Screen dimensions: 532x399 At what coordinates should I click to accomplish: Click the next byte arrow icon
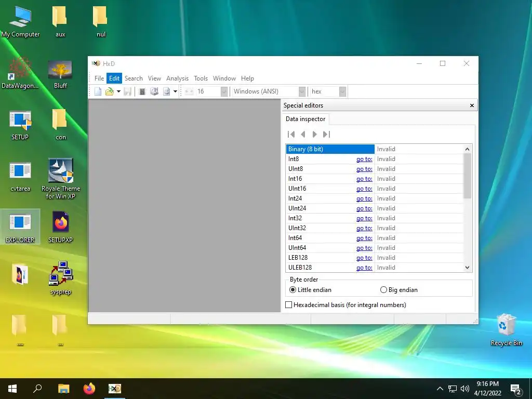tap(314, 135)
